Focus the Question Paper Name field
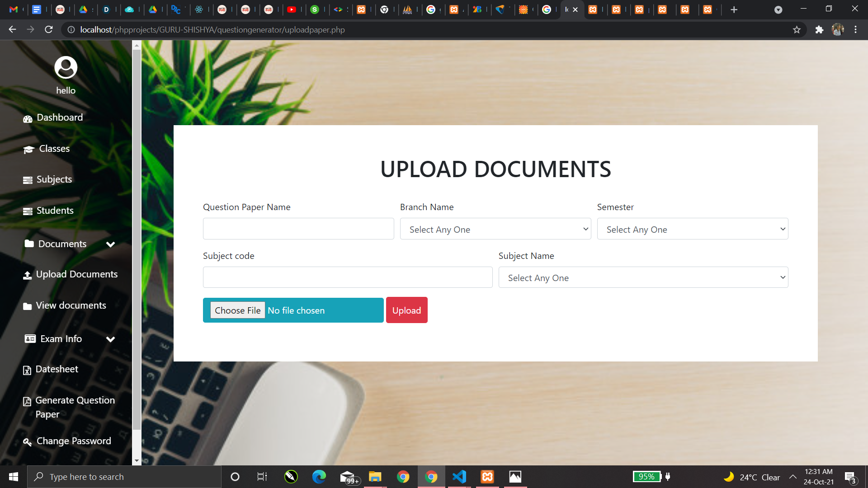 coord(298,229)
